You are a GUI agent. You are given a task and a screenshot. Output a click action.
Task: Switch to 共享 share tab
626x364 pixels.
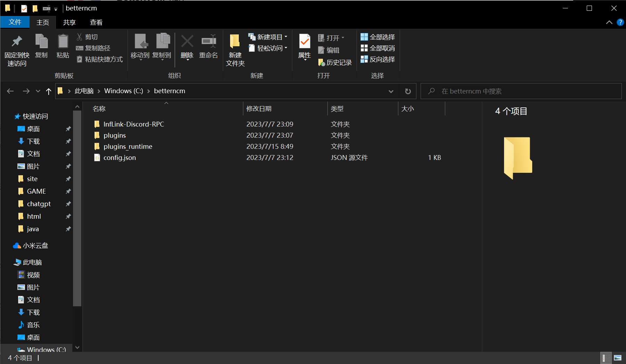click(69, 22)
